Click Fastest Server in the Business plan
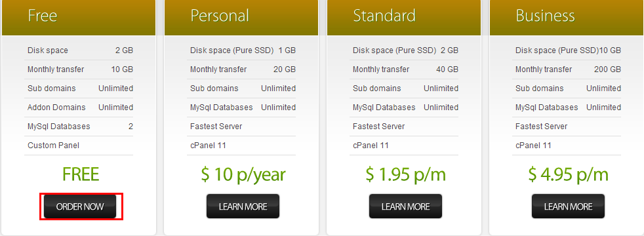 [541, 127]
